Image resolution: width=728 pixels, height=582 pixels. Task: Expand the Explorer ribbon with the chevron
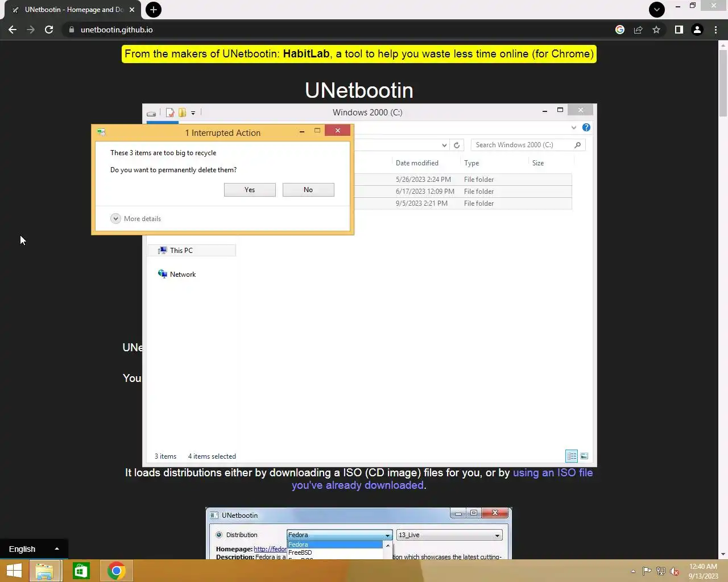(574, 127)
